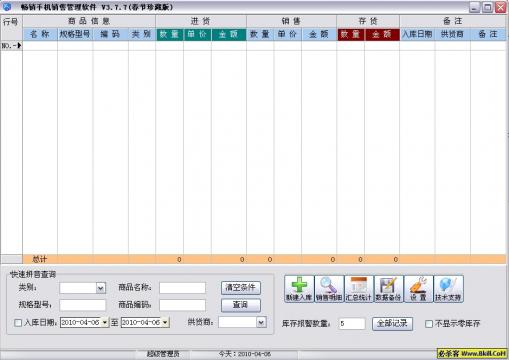Click the 进货 group header
509x360 pixels.
(201, 22)
